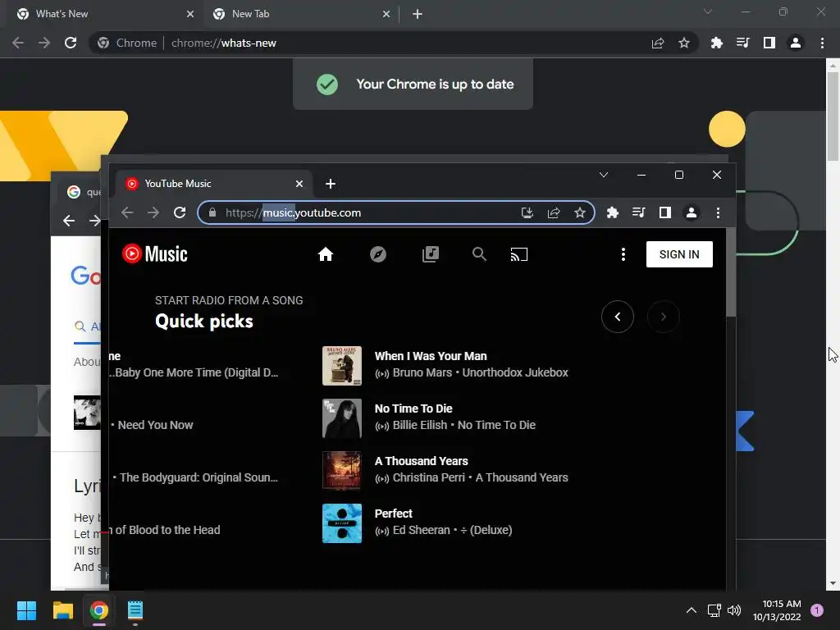Toggle side panel in What's New window

pyautogui.click(x=769, y=43)
